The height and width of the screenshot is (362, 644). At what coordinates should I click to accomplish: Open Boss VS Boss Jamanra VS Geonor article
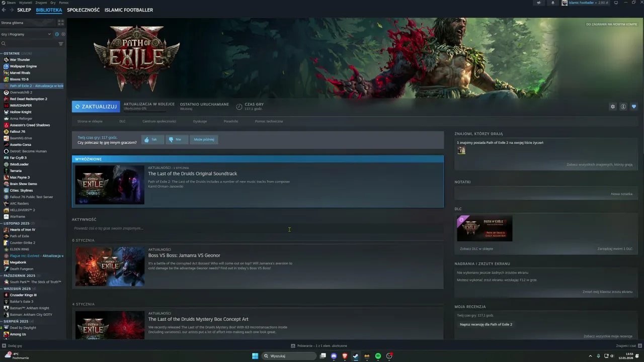pos(184,255)
